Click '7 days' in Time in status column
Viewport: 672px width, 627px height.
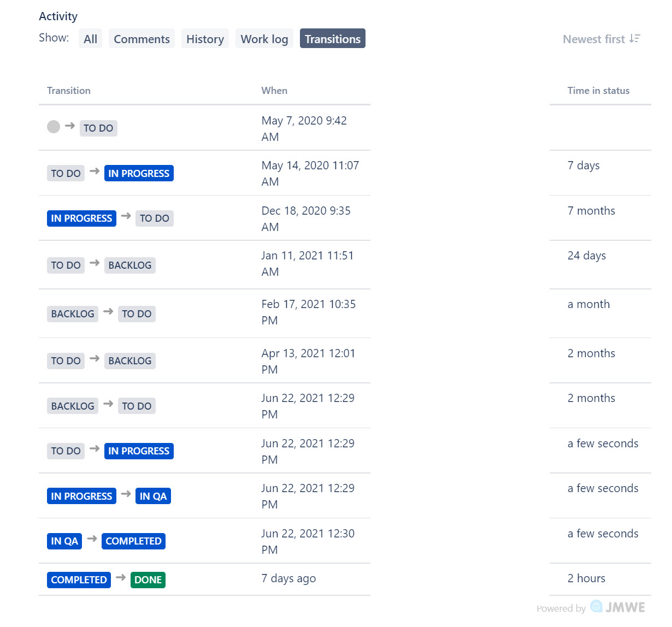pyautogui.click(x=583, y=165)
